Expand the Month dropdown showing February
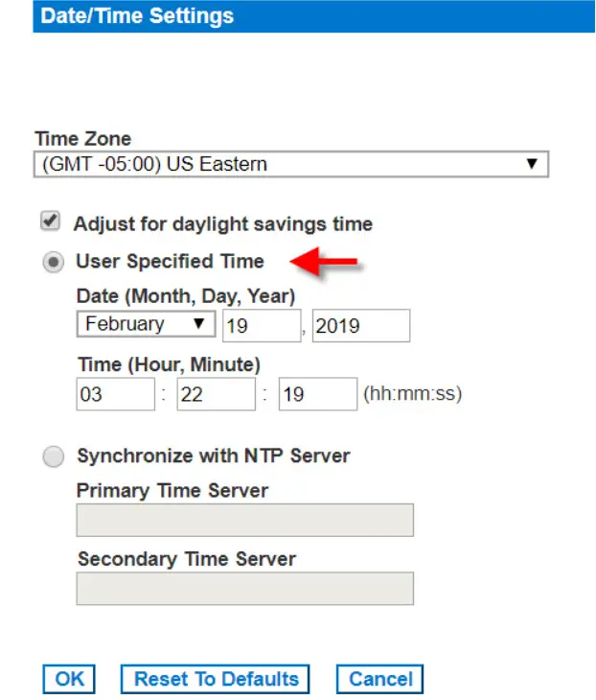 [x=146, y=325]
